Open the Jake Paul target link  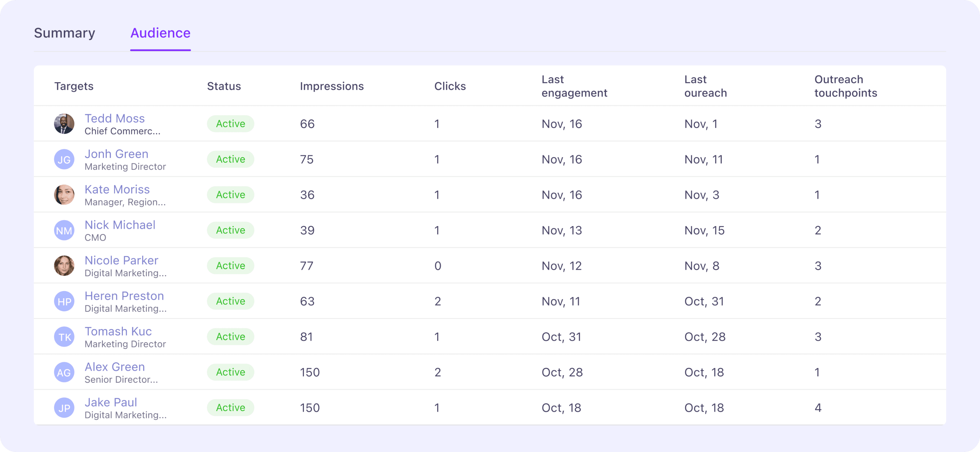(111, 402)
